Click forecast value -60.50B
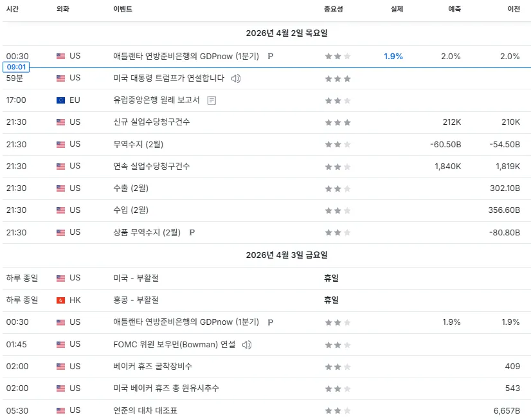Viewport: 531px width, 420px height. click(446, 144)
